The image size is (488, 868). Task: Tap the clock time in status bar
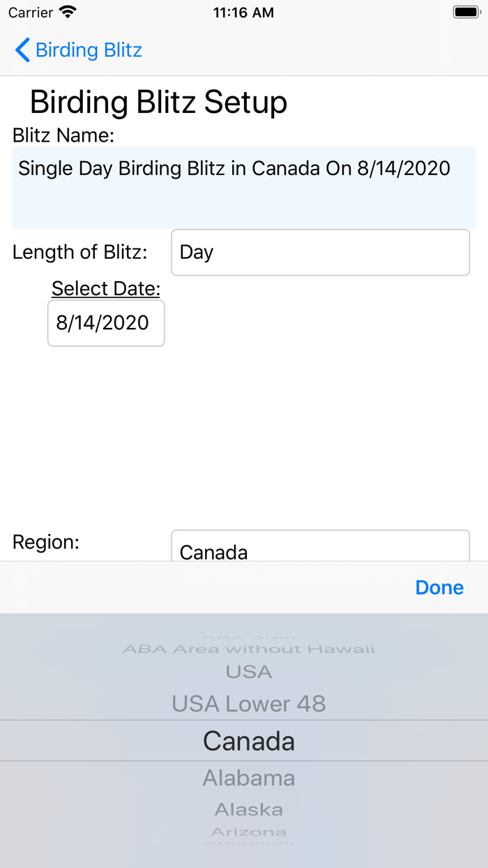[x=243, y=13]
